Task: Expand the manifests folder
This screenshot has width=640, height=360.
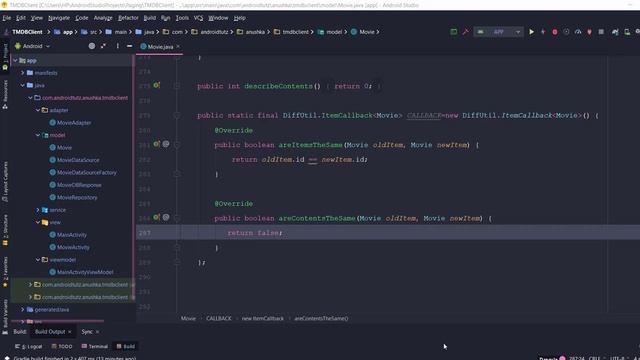Action: 23,73
